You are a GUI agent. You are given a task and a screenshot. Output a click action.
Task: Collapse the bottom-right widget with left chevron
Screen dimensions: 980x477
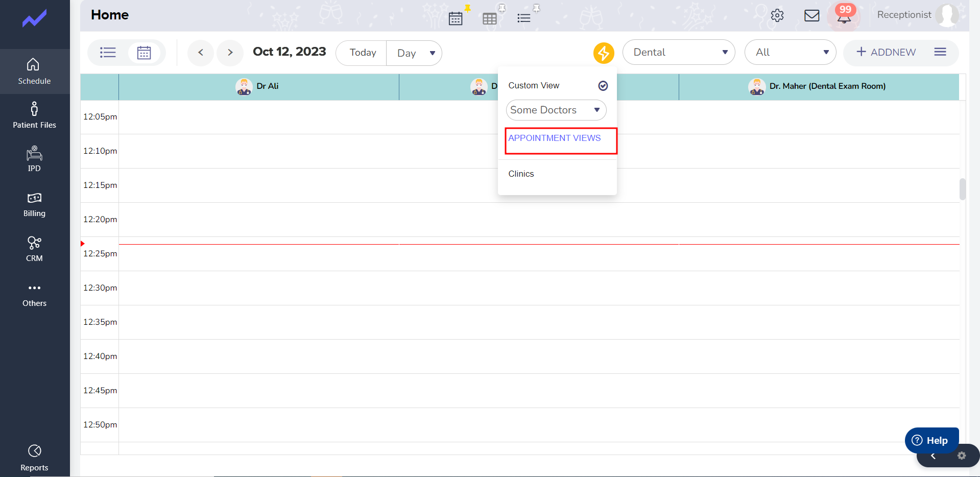[933, 456]
